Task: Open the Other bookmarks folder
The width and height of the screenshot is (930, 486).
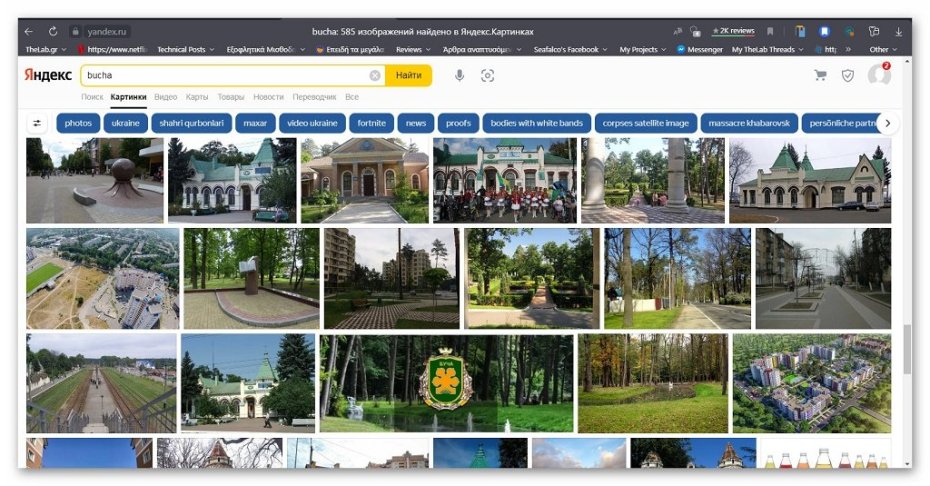Action: tap(883, 49)
